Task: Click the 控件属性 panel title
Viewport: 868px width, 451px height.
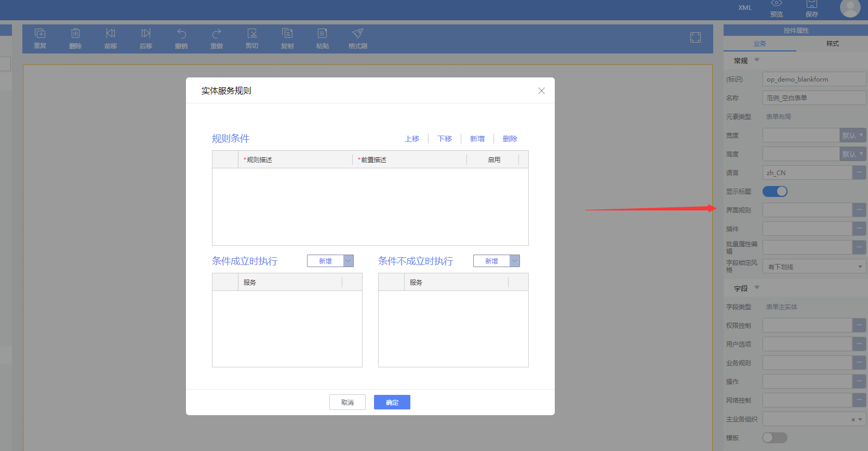Action: pyautogui.click(x=796, y=31)
